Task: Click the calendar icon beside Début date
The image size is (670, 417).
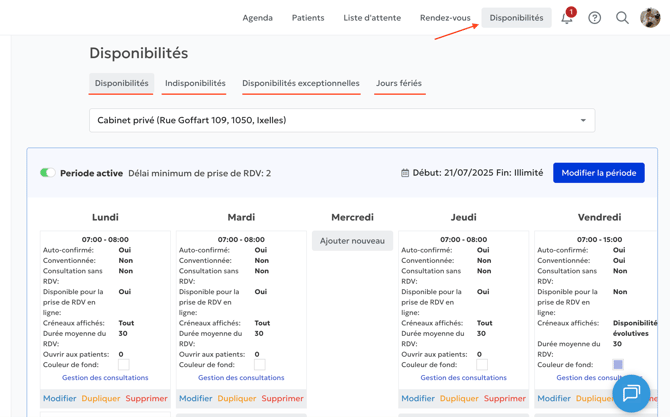Action: pyautogui.click(x=405, y=173)
